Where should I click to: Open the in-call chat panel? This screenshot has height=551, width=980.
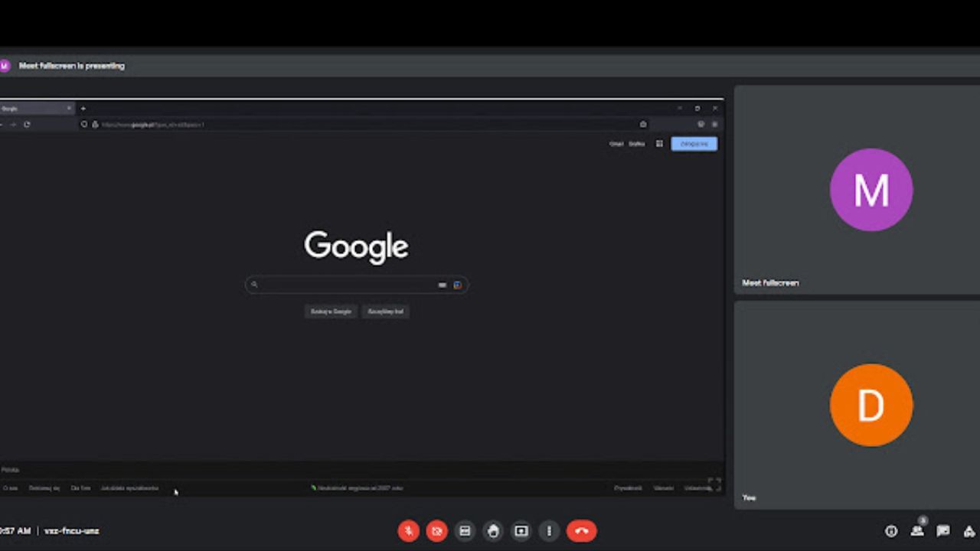[x=943, y=531]
